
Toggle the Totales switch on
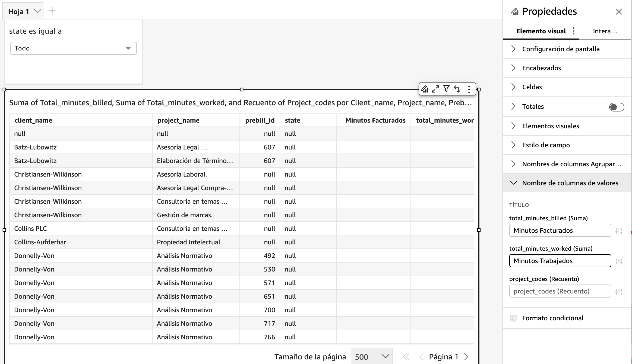coord(617,107)
